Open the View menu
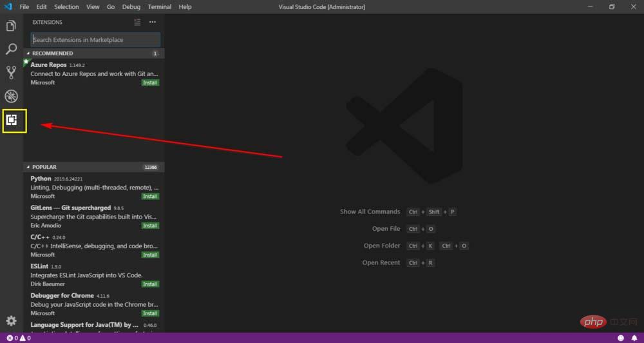 pyautogui.click(x=93, y=6)
